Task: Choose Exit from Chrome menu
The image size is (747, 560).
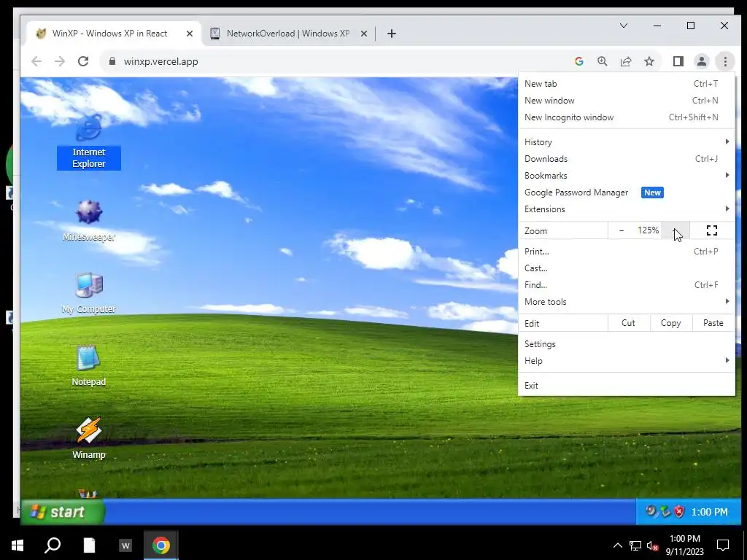Action: coord(627,386)
